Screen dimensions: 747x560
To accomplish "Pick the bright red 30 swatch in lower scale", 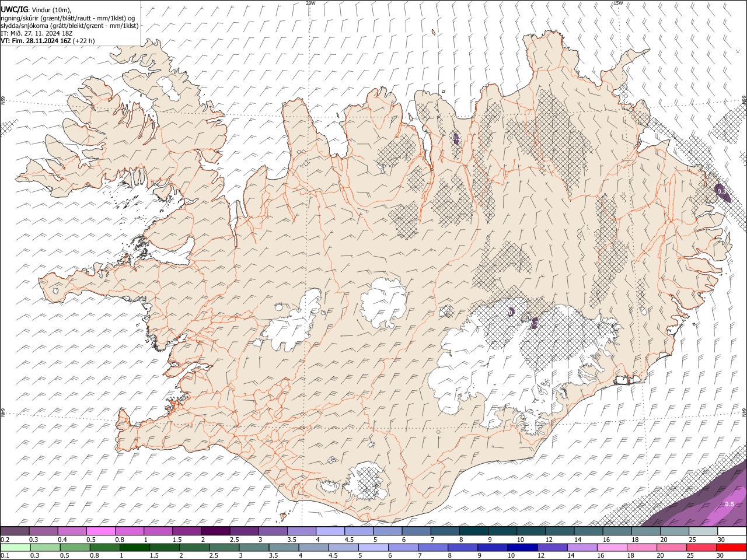I will pyautogui.click(x=732, y=547).
